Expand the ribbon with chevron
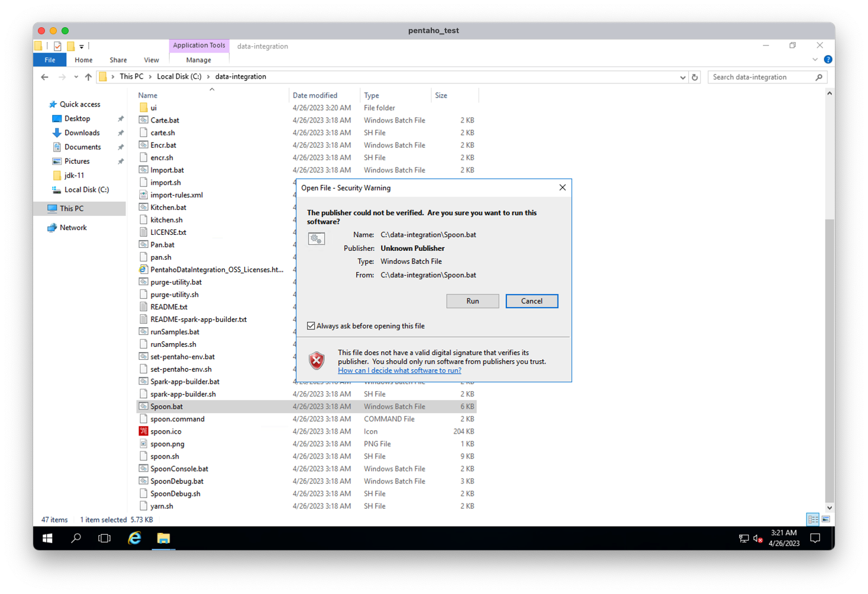This screenshot has height=594, width=868. [815, 59]
